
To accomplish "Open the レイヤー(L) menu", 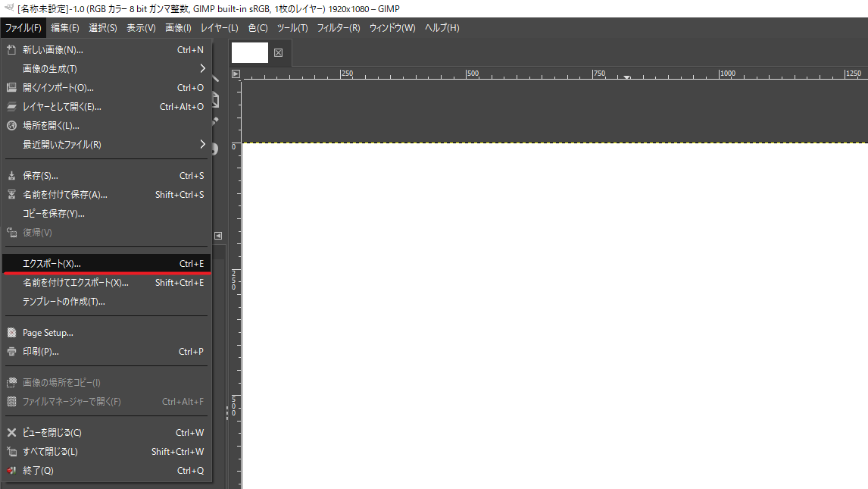I will point(219,28).
